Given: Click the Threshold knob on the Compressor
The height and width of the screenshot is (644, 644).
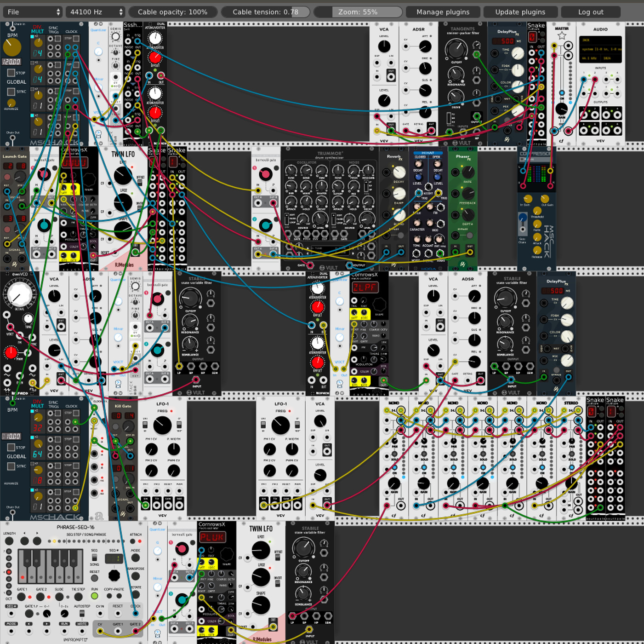Looking at the screenshot, I should pyautogui.click(x=537, y=211).
